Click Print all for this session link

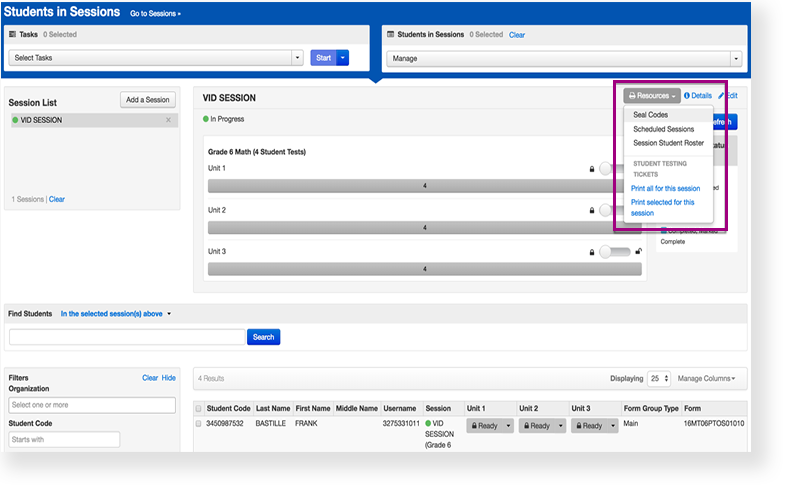665,188
